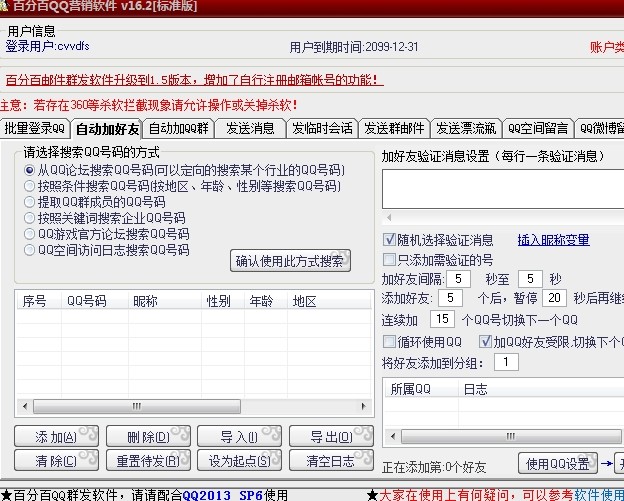Screen dimensions: 624x501
Task: Click the QQ list horizontal scrollbar thumb
Action: [137, 406]
